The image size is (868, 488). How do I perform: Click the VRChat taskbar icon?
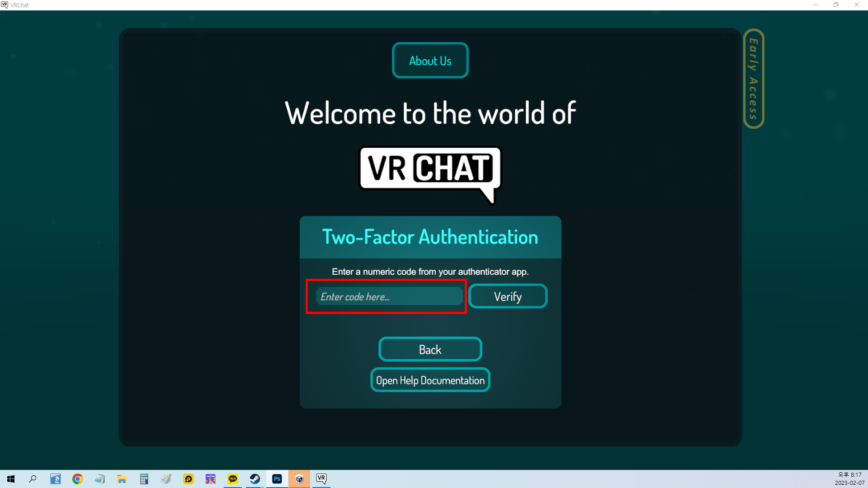[321, 479]
